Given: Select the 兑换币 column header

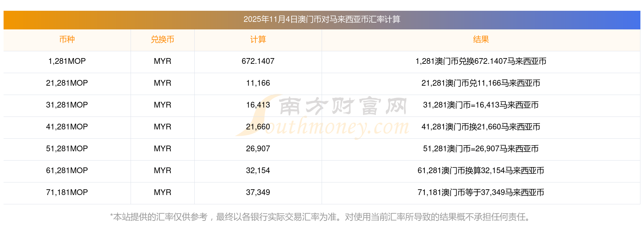Looking at the screenshot, I should (x=162, y=39).
